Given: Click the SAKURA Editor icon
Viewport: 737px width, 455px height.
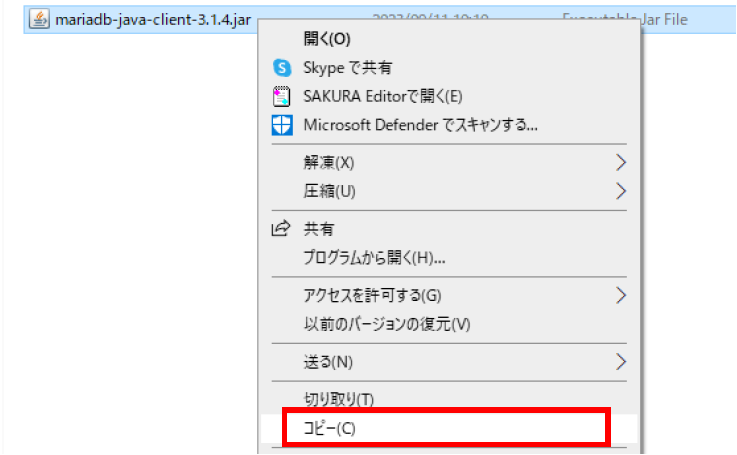Looking at the screenshot, I should 281,97.
